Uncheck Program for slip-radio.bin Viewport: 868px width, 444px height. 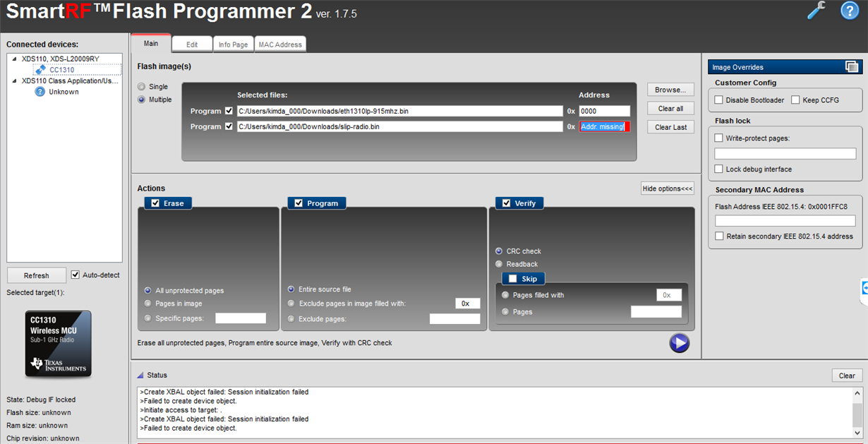[229, 126]
